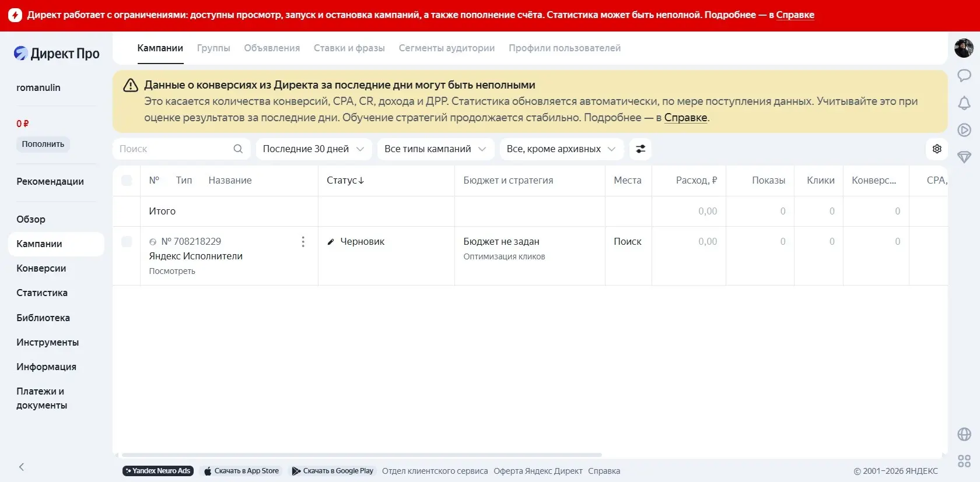Open the Yandex services grid icon
The height and width of the screenshot is (482, 980).
[x=964, y=461]
